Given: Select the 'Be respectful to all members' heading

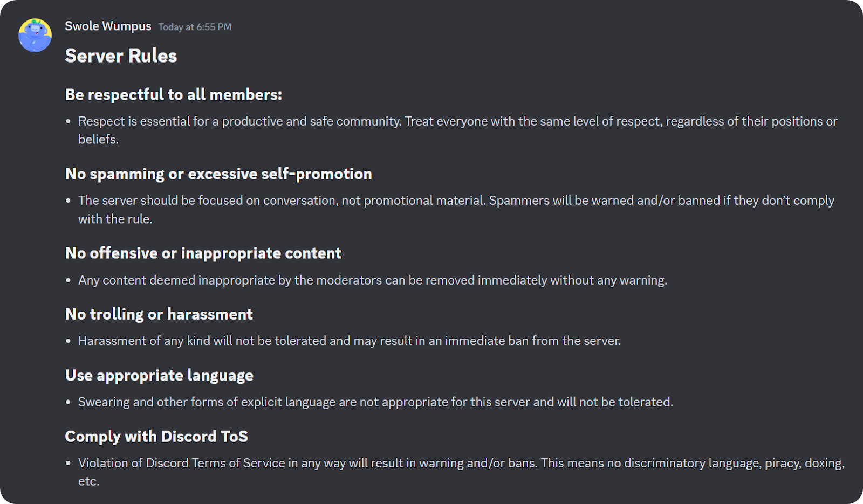Looking at the screenshot, I should click(174, 94).
